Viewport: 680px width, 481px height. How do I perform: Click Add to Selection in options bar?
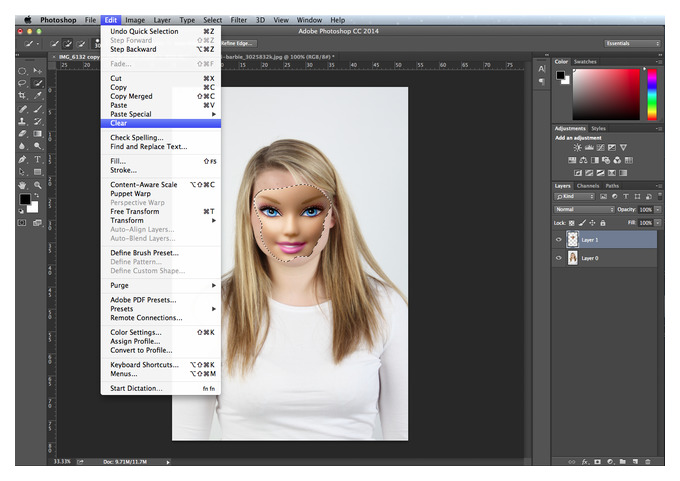[x=68, y=44]
